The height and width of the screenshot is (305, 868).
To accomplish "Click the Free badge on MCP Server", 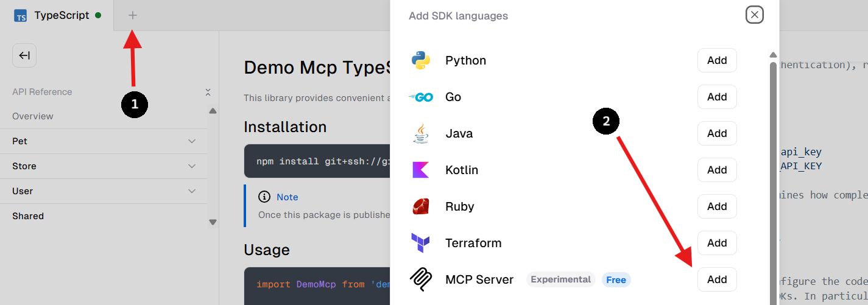I will click(x=616, y=280).
